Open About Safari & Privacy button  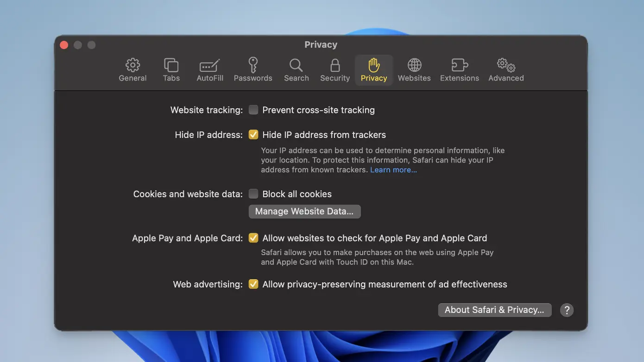[x=494, y=310]
